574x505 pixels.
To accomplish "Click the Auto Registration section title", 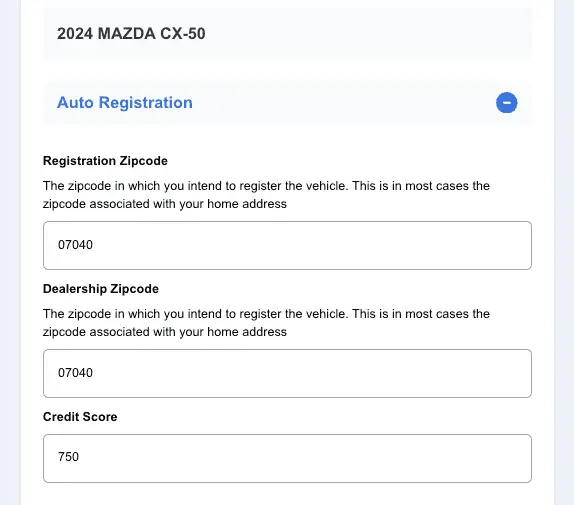I will [x=125, y=102].
